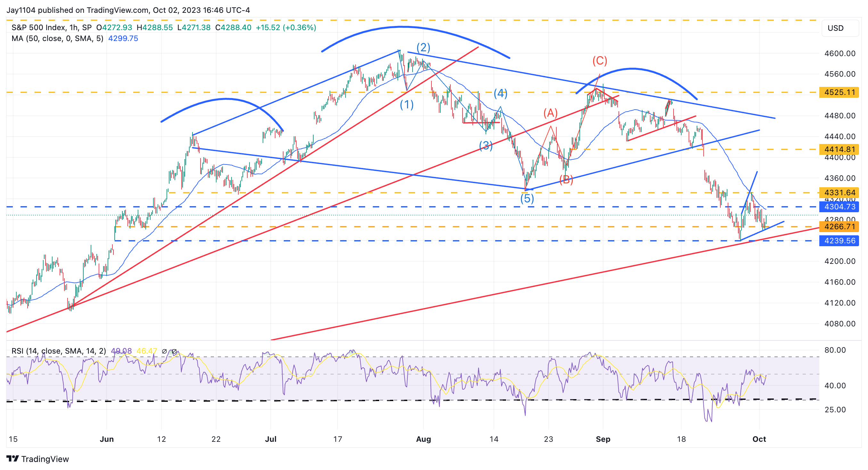The height and width of the screenshot is (470, 868).
Task: Click the 4120.00 price axis value
Action: point(840,303)
